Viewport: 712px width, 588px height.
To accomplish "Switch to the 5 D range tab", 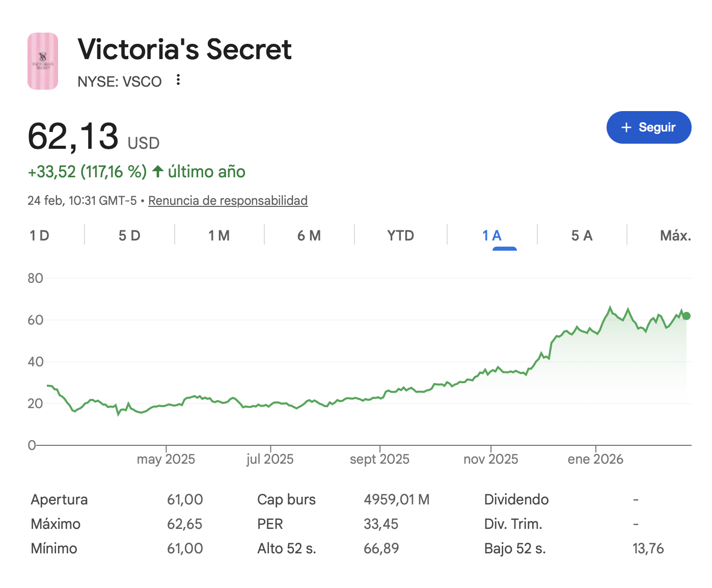I will [x=129, y=235].
